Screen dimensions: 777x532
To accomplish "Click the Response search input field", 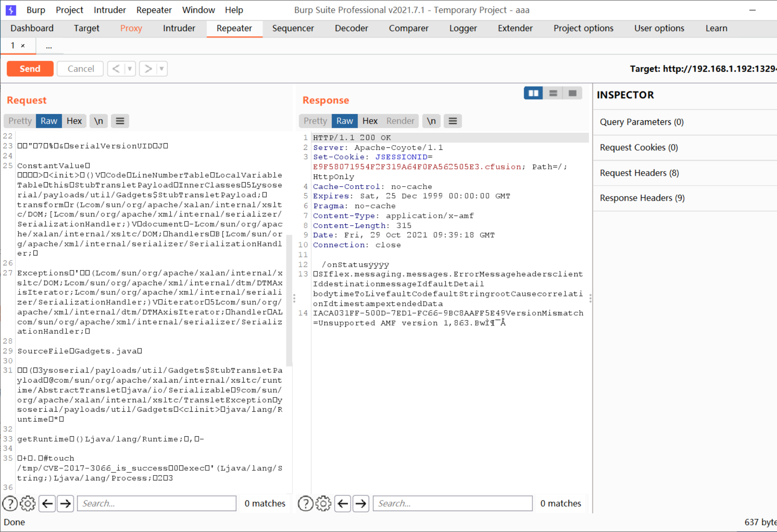I will 452,504.
